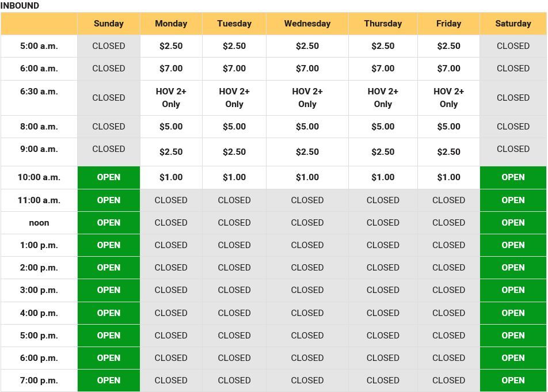Click the noon row label
Screen dimensions: 548x392
(x=39, y=223)
